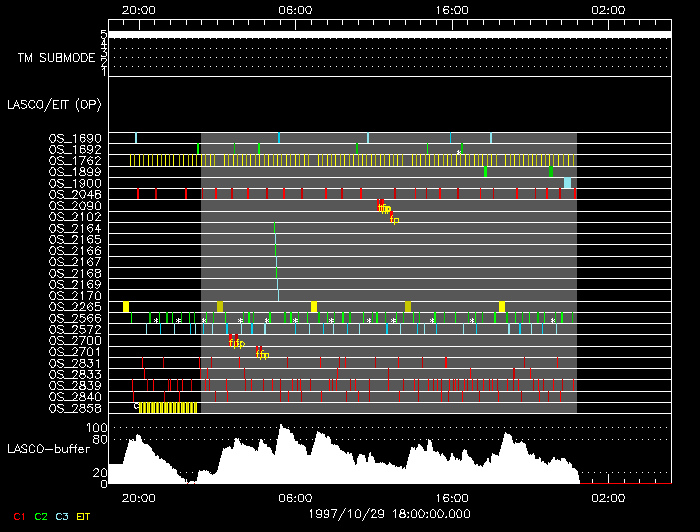This screenshot has height=532, width=700.
Task: Select the LASCO-buffer plot label
Action: point(50,450)
